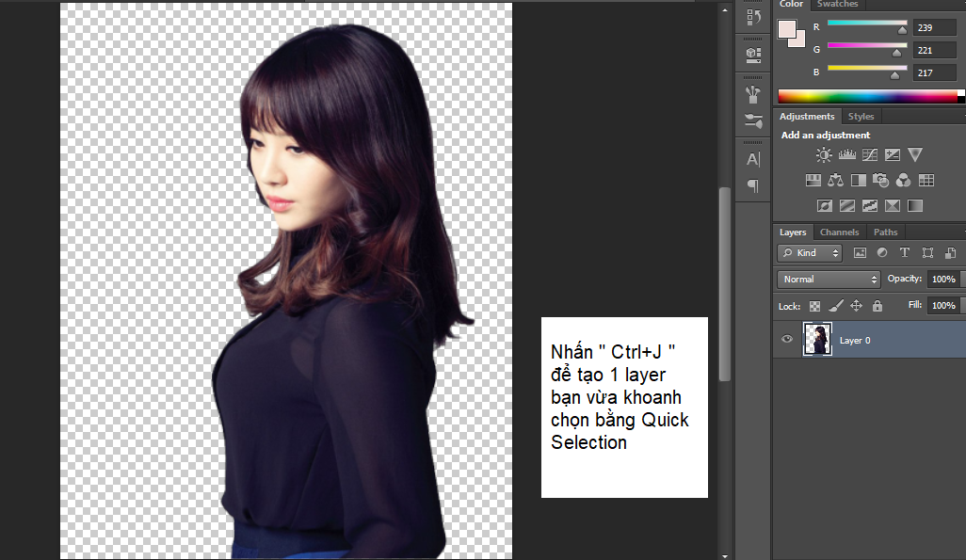The height and width of the screenshot is (560, 966).
Task: Open the Normal blend mode dropdown
Action: [829, 280]
